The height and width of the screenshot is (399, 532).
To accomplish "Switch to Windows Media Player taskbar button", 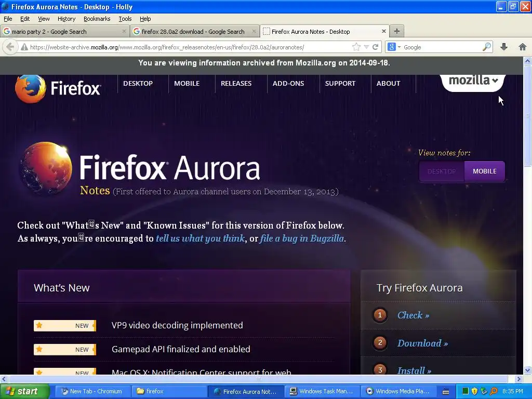I will pos(398,391).
